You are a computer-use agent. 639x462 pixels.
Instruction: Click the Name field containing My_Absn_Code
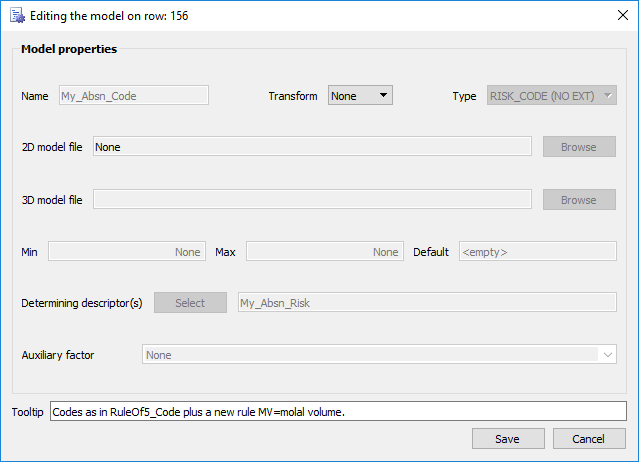point(134,95)
